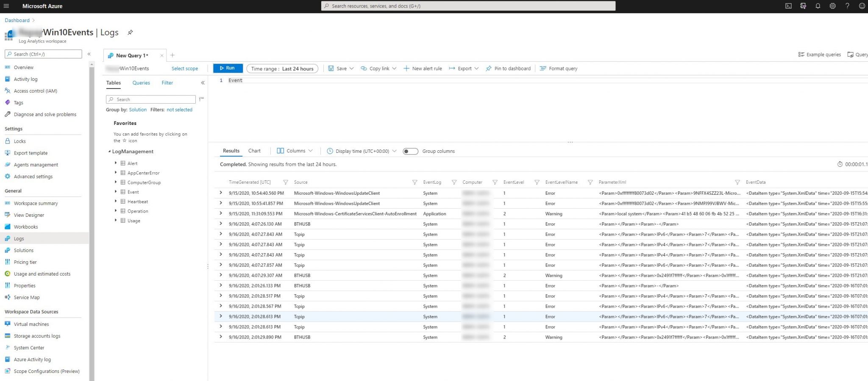The width and height of the screenshot is (868, 381).
Task: Open Azure settings gear
Action: (832, 6)
